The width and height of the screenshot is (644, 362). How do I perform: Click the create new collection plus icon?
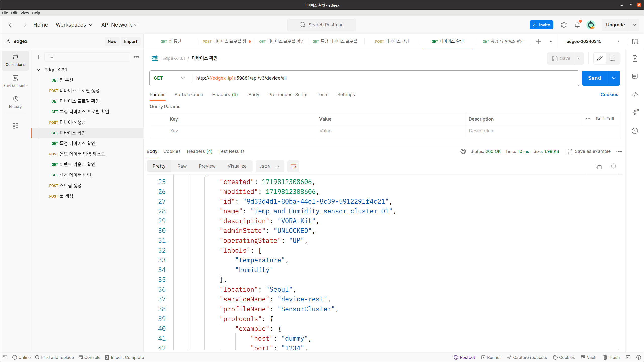(x=38, y=57)
